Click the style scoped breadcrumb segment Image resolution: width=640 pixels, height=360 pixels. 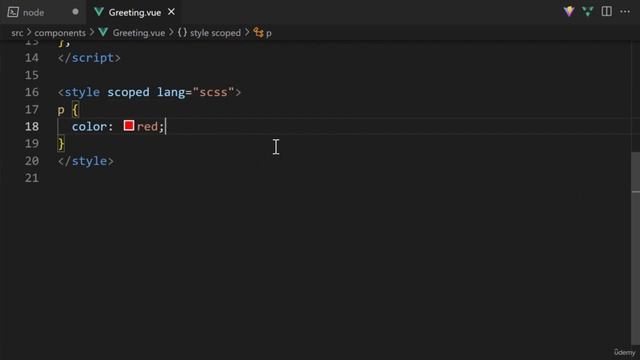pos(215,33)
